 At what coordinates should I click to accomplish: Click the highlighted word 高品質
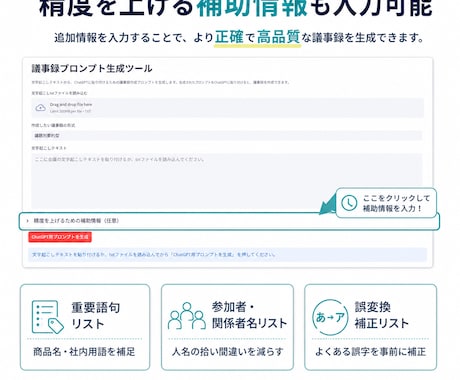tap(279, 37)
